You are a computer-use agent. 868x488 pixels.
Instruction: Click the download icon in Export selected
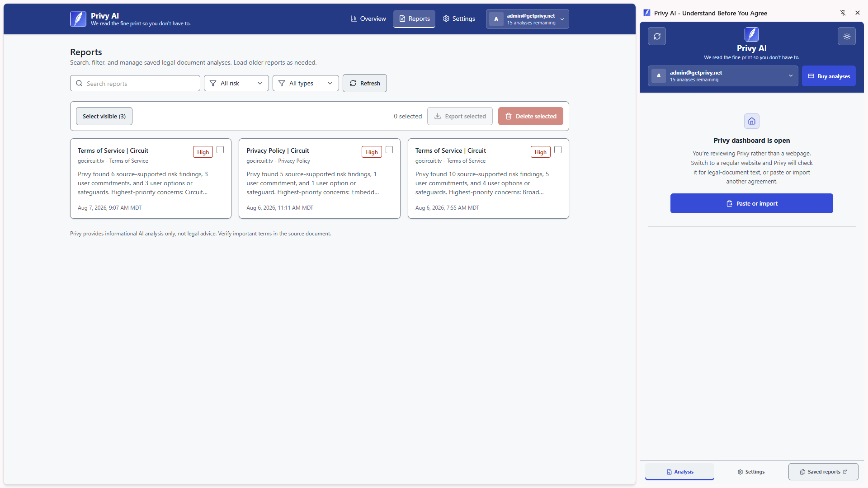(x=438, y=116)
